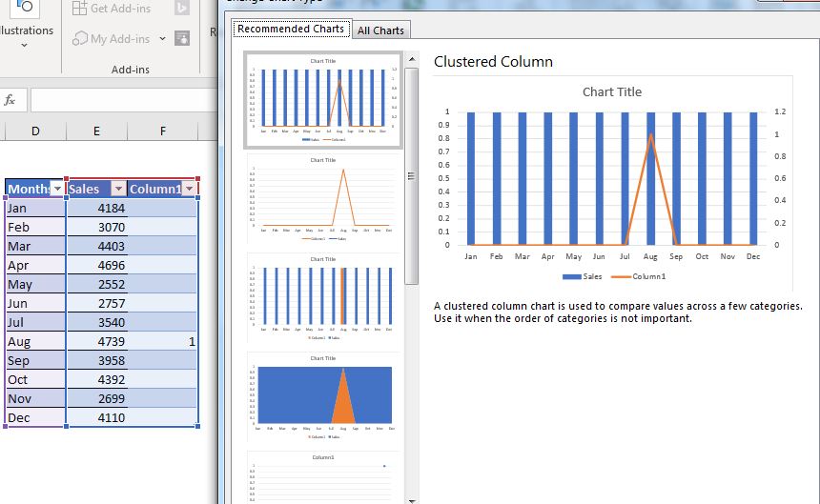Viewport: 820px width, 504px height.
Task: Click cell with sales value 2757
Action: pyautogui.click(x=96, y=303)
